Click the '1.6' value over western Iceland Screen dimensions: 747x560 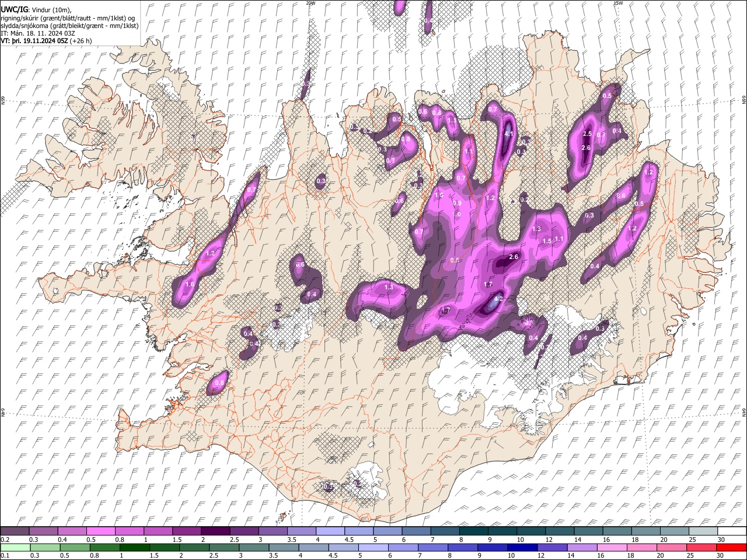coord(190,285)
